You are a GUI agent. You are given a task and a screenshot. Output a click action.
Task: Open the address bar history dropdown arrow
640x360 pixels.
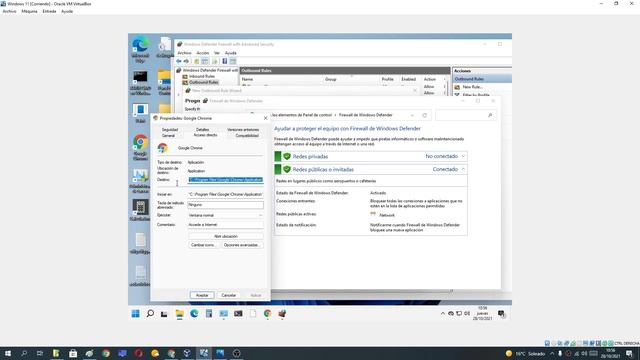(412, 116)
